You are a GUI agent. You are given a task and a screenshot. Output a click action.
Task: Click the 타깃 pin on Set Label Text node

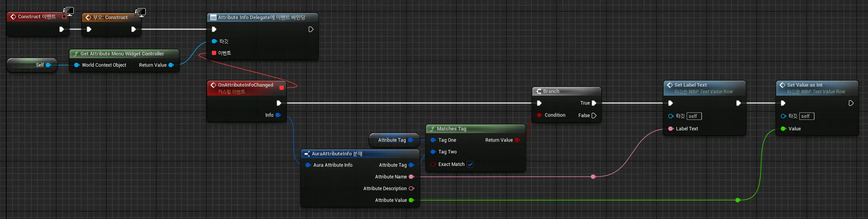coord(671,116)
